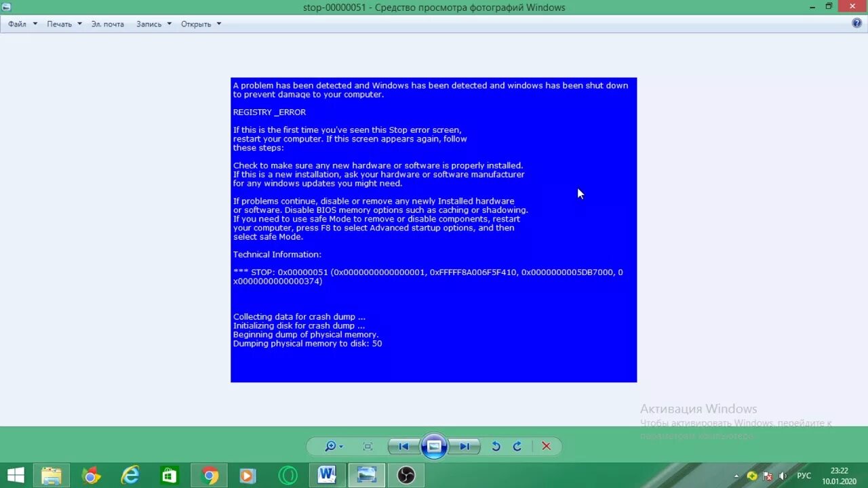868x488 pixels.
Task: Restore down the window
Action: (829, 6)
